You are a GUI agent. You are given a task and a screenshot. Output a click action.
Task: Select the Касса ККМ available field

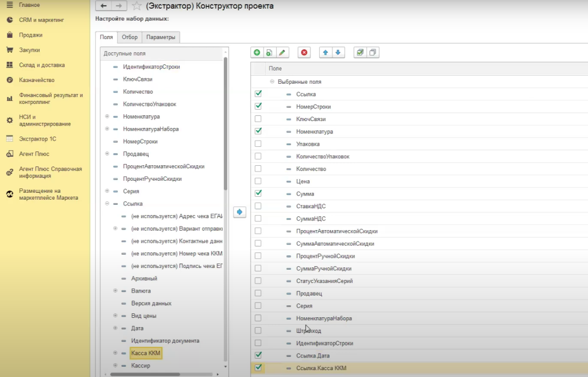pos(146,353)
